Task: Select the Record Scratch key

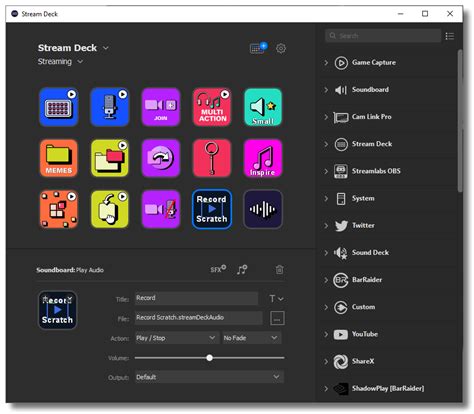Action: 212,209
